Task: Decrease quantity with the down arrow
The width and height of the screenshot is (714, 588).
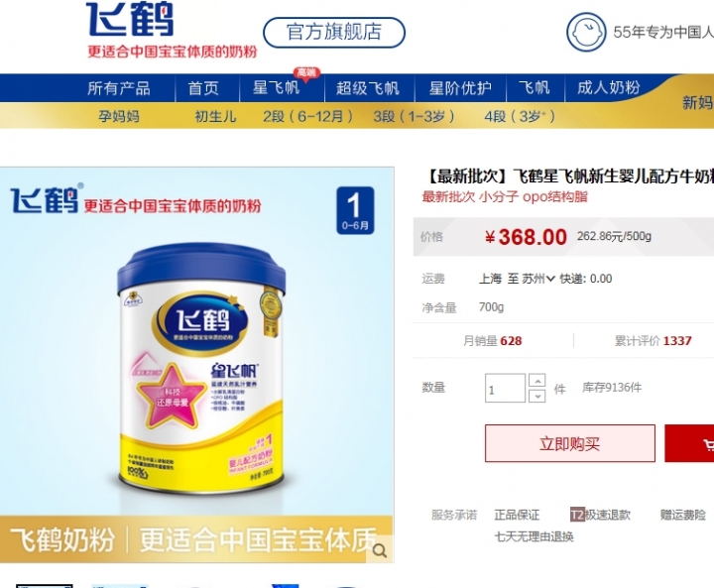Action: [537, 396]
